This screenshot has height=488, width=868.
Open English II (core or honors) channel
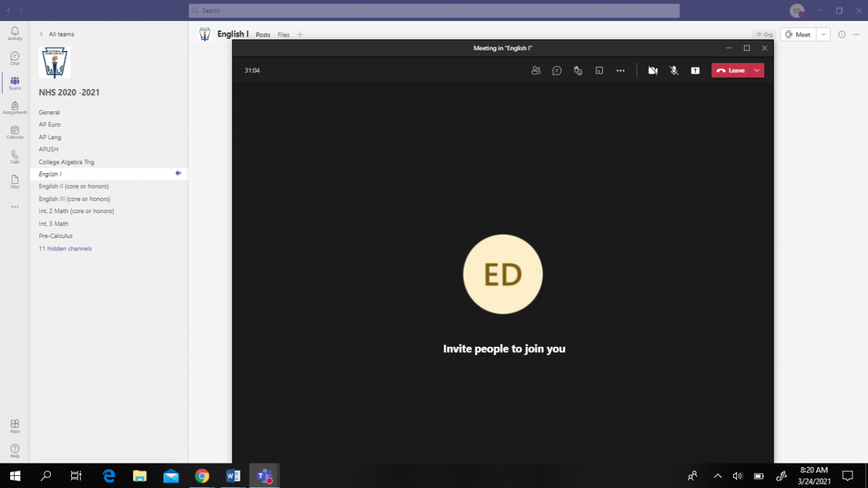tap(74, 187)
